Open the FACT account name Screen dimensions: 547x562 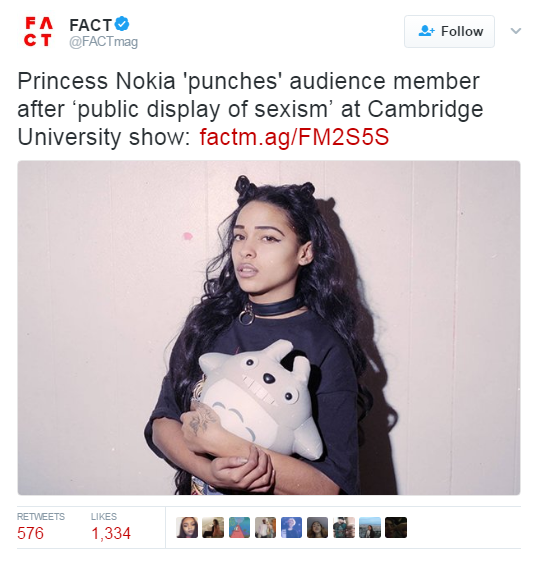90,25
